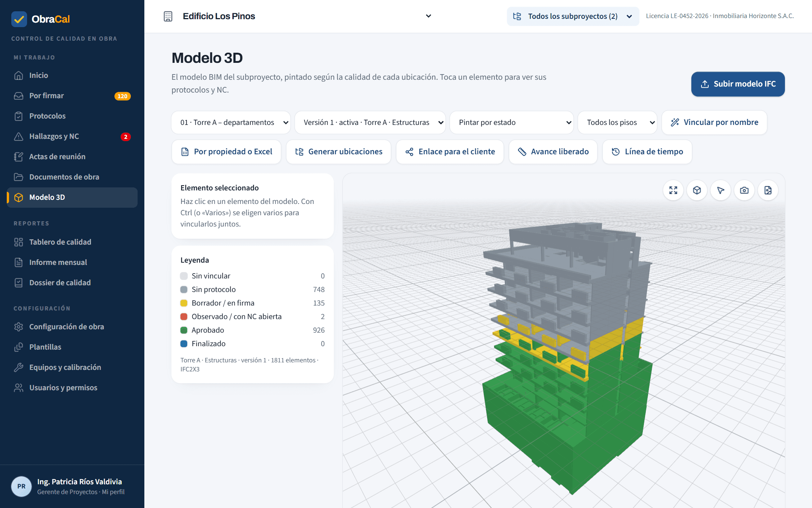Screen dimensions: 812x508
Task: Click the Informe mensual document icon
Action: click(18, 262)
